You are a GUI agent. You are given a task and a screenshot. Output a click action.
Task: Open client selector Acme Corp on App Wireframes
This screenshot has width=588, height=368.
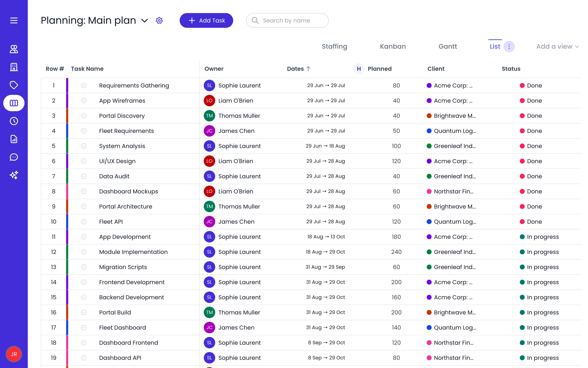coord(450,101)
